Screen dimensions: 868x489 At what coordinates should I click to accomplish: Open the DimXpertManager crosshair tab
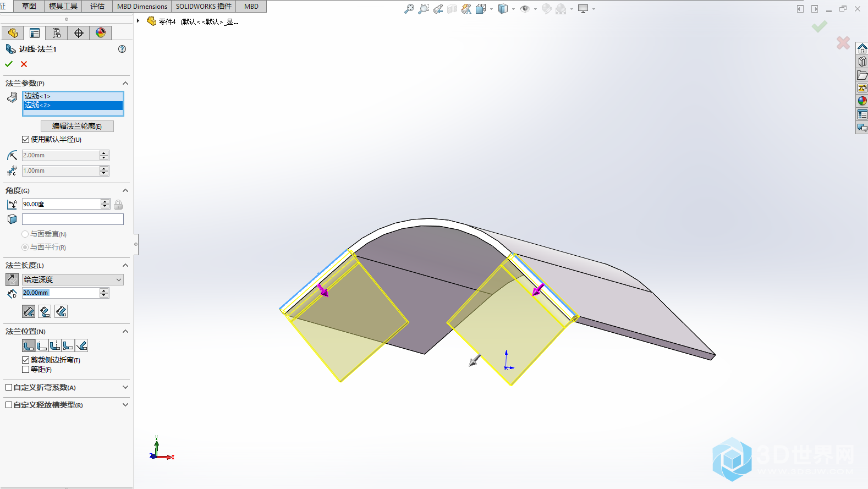click(x=79, y=33)
